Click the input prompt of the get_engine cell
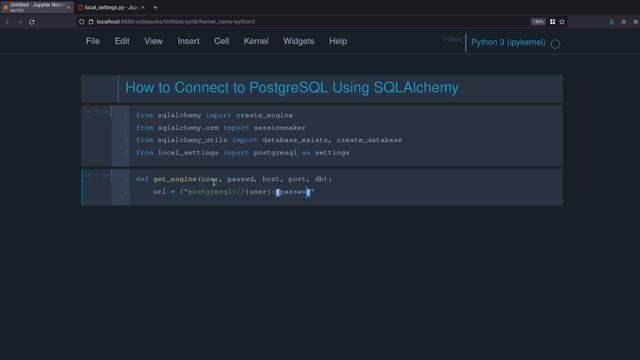This screenshot has height=360, width=640. [97, 175]
